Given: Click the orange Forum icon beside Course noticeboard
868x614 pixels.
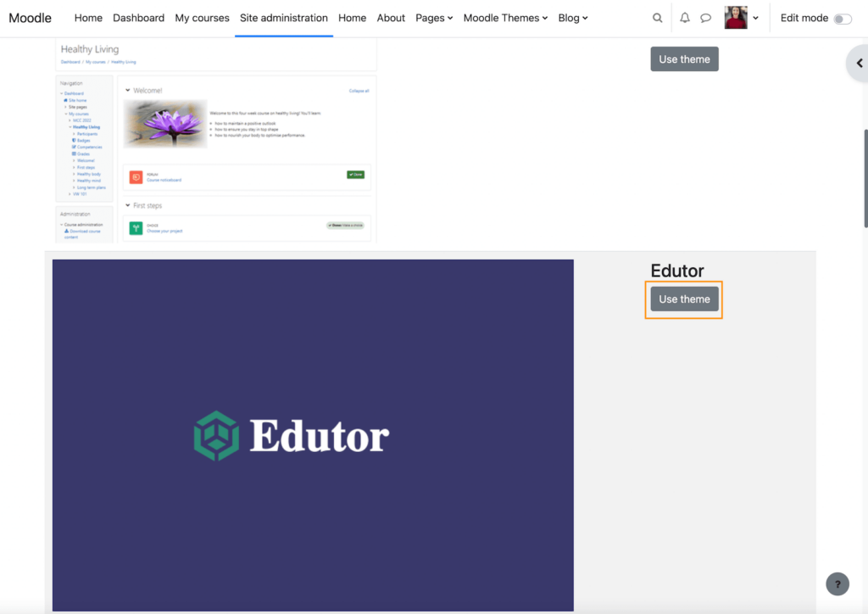Looking at the screenshot, I should [134, 175].
